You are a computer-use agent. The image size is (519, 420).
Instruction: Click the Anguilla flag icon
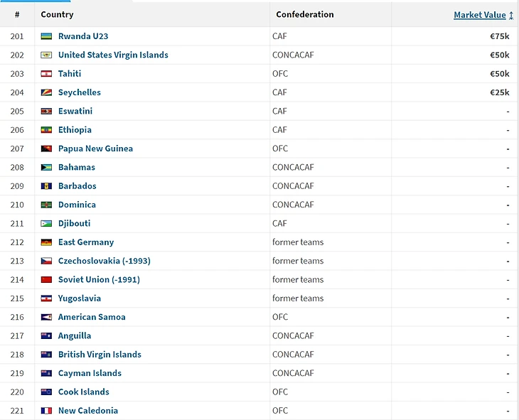point(46,335)
